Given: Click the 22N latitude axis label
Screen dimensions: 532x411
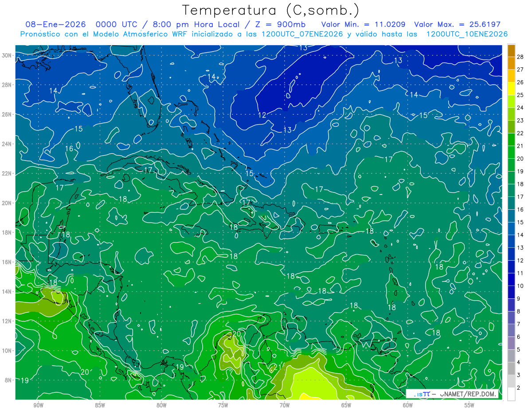Looking at the screenshot, I should [7, 173].
